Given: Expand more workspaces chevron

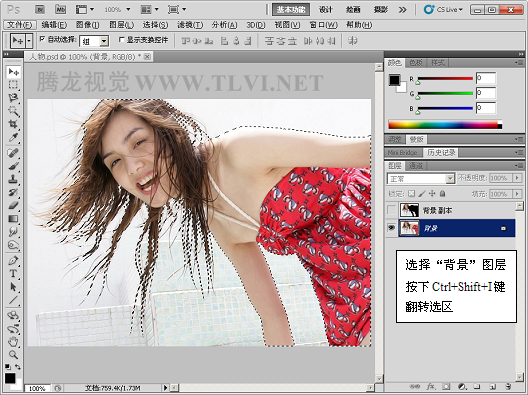Looking at the screenshot, I should (402, 10).
